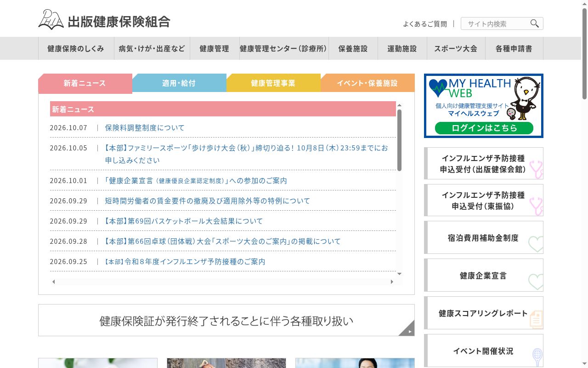
Task: Open インフルエンザ予防接種 申込受付(東振協) button
Action: point(484,200)
